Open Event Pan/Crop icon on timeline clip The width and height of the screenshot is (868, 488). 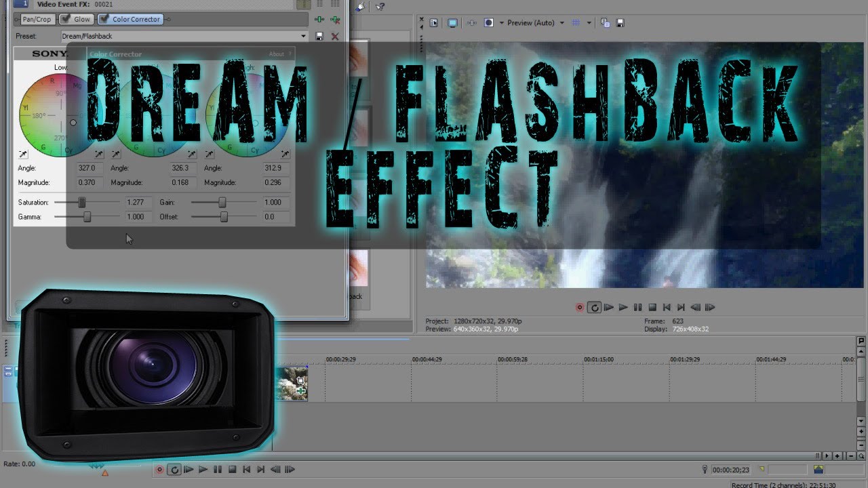pos(300,381)
